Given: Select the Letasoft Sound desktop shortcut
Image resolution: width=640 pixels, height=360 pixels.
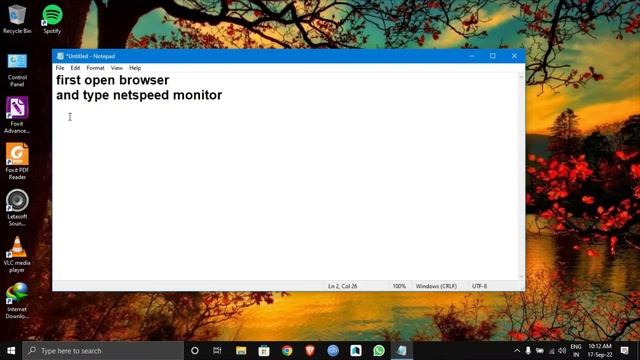Looking at the screenshot, I should [17, 208].
